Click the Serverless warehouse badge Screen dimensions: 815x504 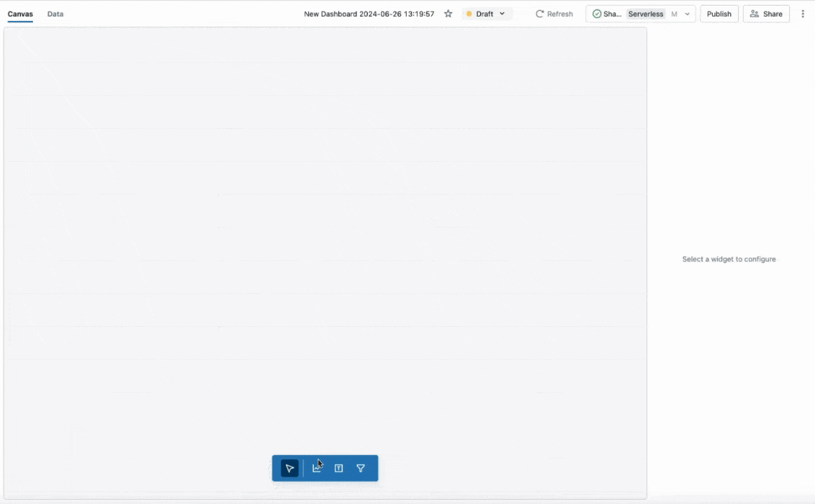(645, 14)
